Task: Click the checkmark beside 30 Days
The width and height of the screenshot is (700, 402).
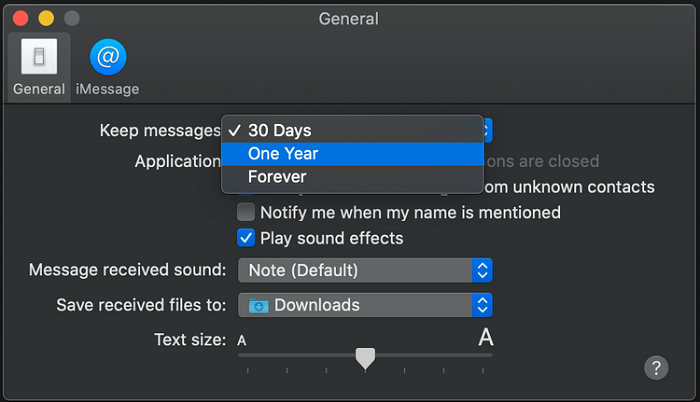Action: point(234,130)
